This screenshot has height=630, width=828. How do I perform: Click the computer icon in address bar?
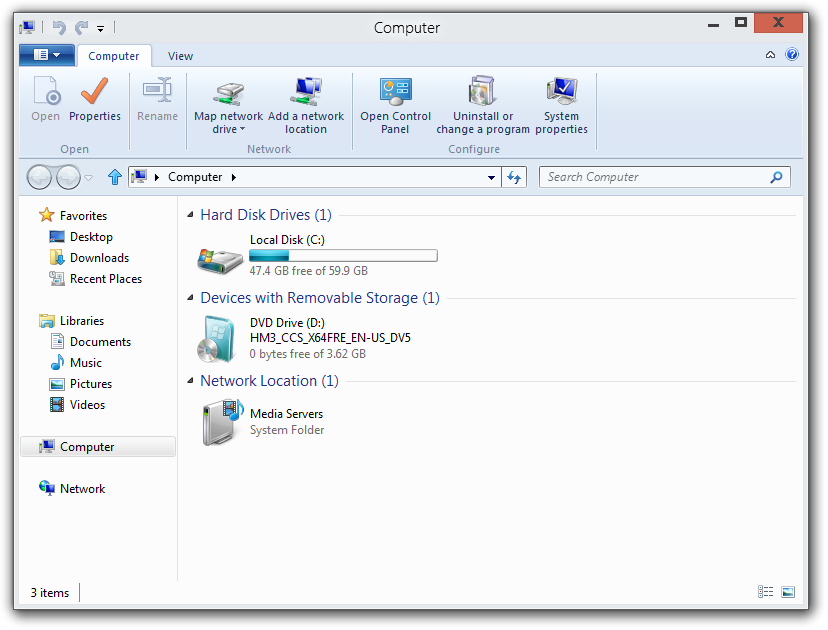(139, 176)
